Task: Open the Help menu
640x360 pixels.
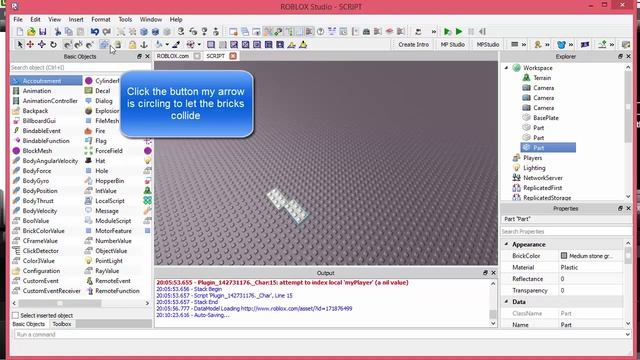Action: point(176,19)
